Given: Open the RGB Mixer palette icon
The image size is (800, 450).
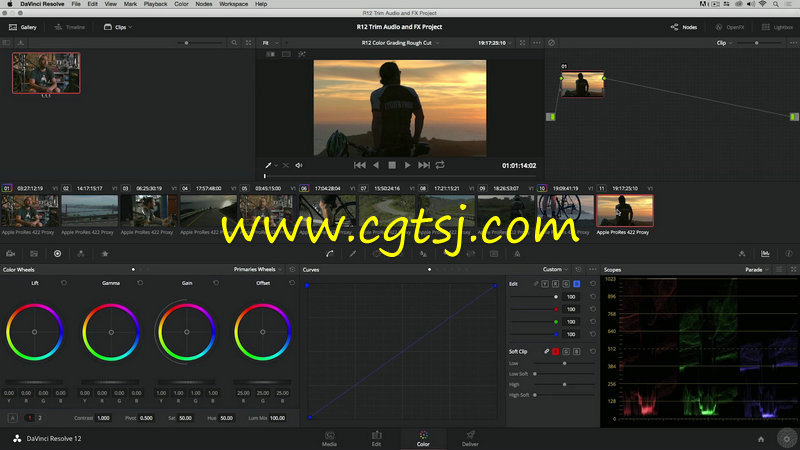Looking at the screenshot, I should 81,254.
